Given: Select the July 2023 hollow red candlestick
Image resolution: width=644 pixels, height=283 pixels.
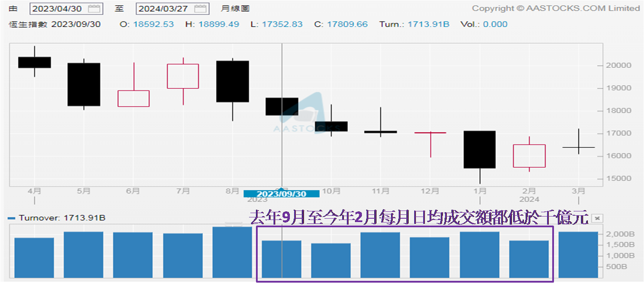Looking at the screenshot, I should 183,76.
